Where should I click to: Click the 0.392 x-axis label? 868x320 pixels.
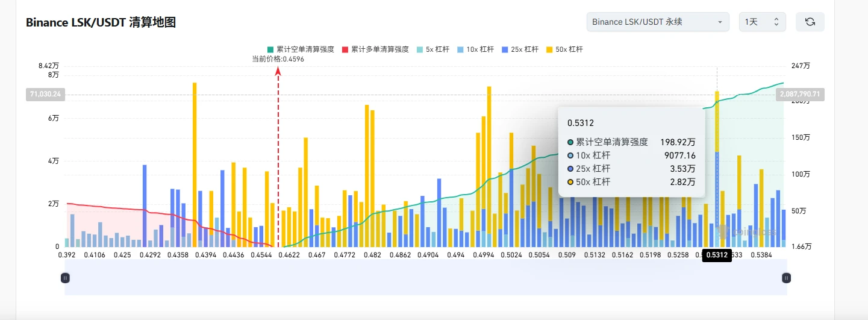(x=67, y=255)
